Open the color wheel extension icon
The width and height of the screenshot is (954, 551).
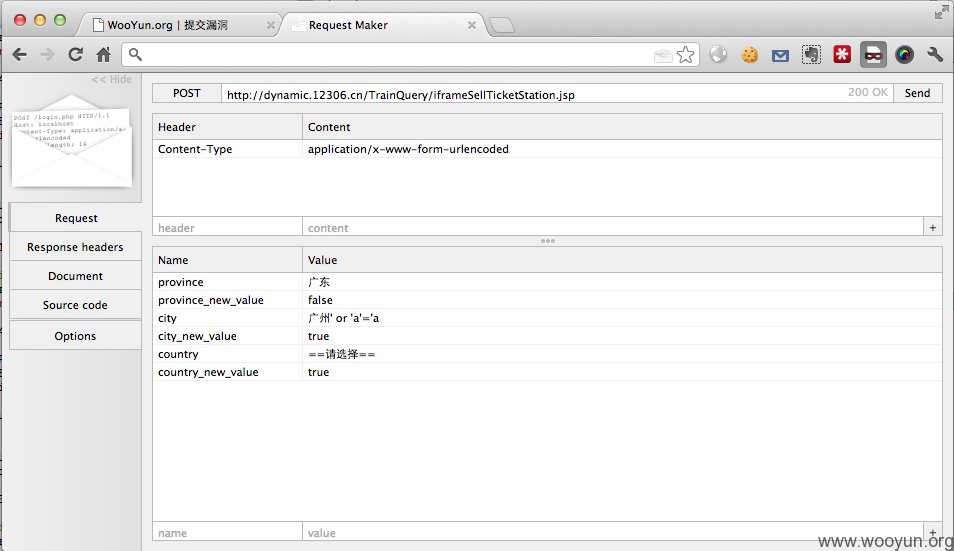pos(904,55)
